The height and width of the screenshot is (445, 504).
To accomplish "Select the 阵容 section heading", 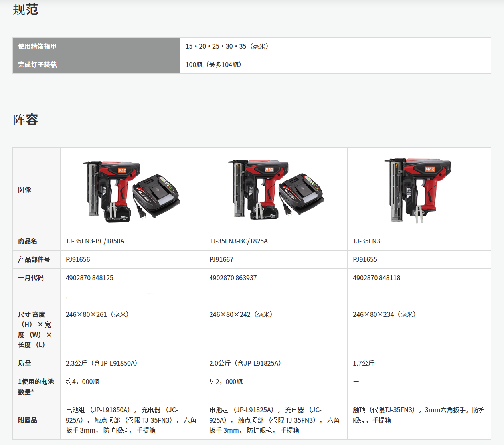I will tap(25, 119).
